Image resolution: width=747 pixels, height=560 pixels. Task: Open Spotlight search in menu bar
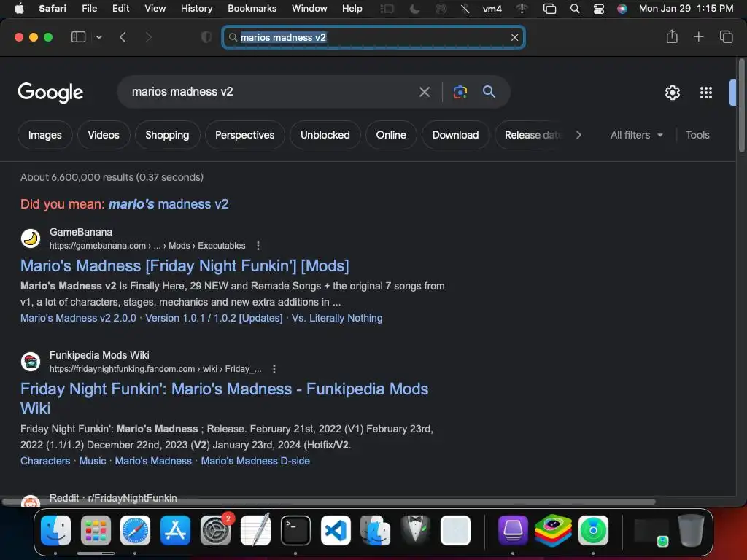point(575,9)
